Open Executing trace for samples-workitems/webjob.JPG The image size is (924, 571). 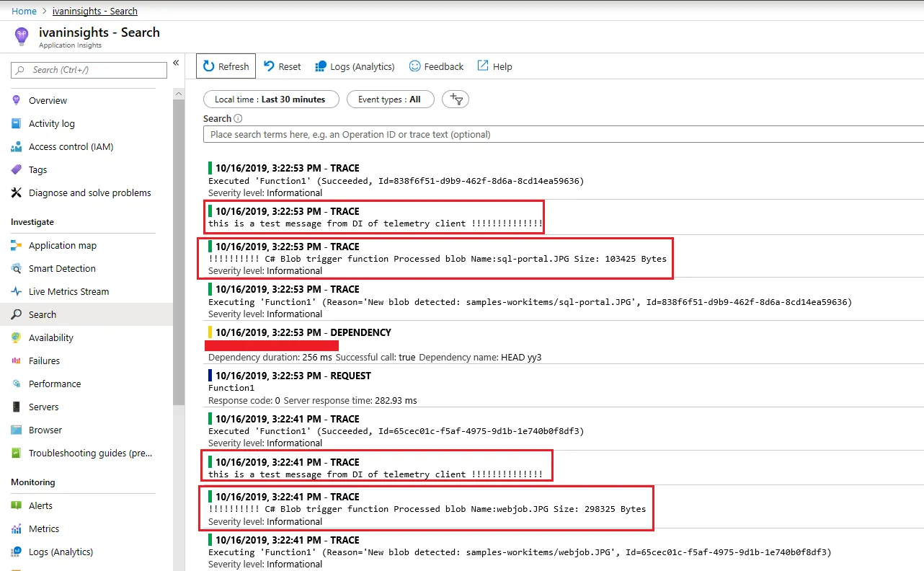coord(563,552)
